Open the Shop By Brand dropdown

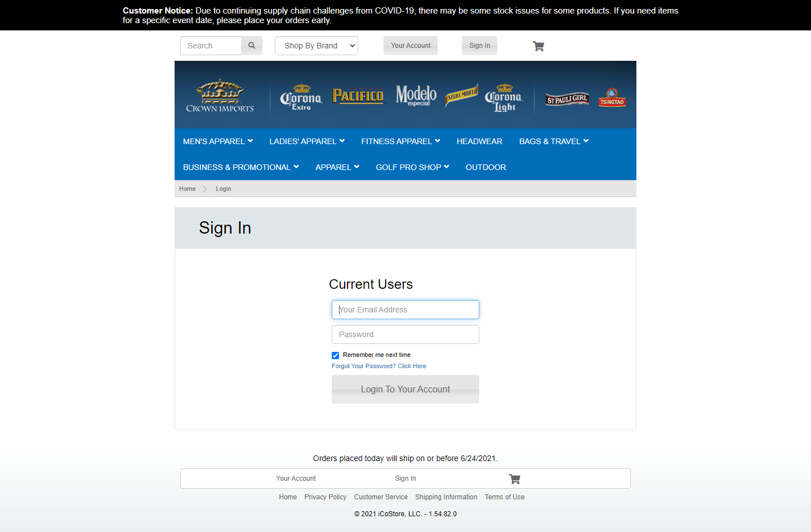click(x=317, y=46)
